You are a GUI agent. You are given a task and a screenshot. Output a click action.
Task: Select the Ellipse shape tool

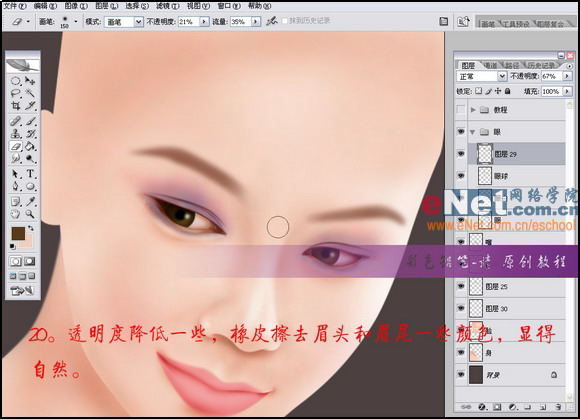tap(30, 186)
